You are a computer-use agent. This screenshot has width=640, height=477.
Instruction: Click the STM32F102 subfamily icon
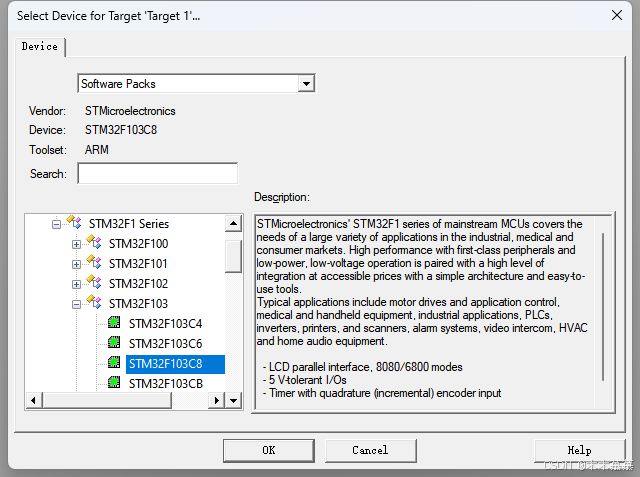click(94, 282)
